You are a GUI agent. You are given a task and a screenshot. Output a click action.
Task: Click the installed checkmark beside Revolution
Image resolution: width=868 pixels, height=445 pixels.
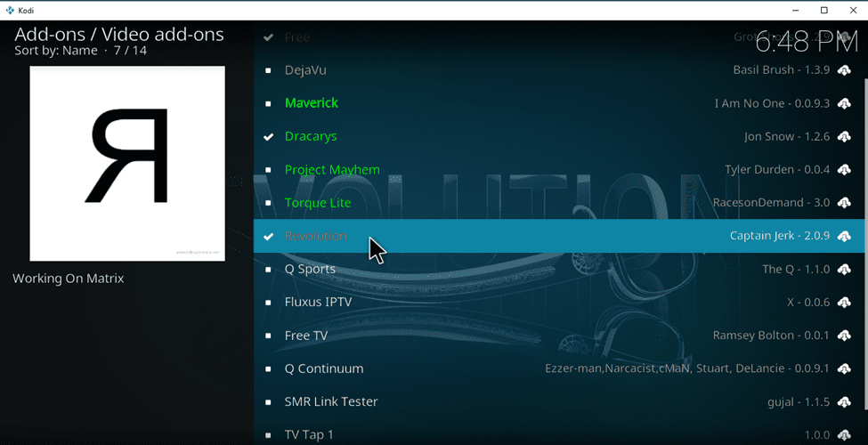[269, 237]
